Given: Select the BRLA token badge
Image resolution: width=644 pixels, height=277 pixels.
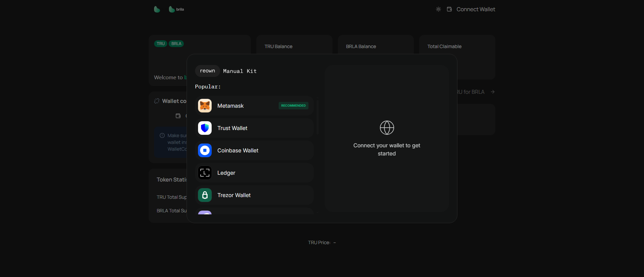Looking at the screenshot, I should pyautogui.click(x=176, y=44).
